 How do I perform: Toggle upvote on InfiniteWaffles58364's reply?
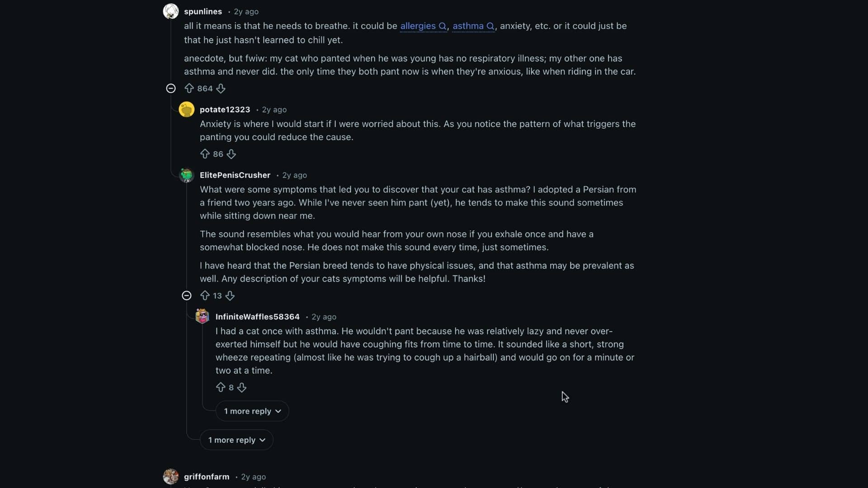221,387
